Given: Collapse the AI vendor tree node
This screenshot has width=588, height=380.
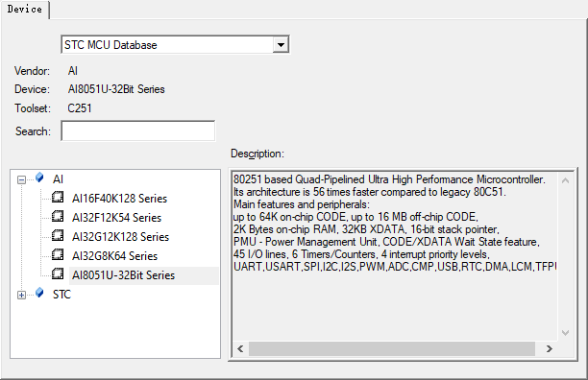Looking at the screenshot, I should [x=21, y=180].
